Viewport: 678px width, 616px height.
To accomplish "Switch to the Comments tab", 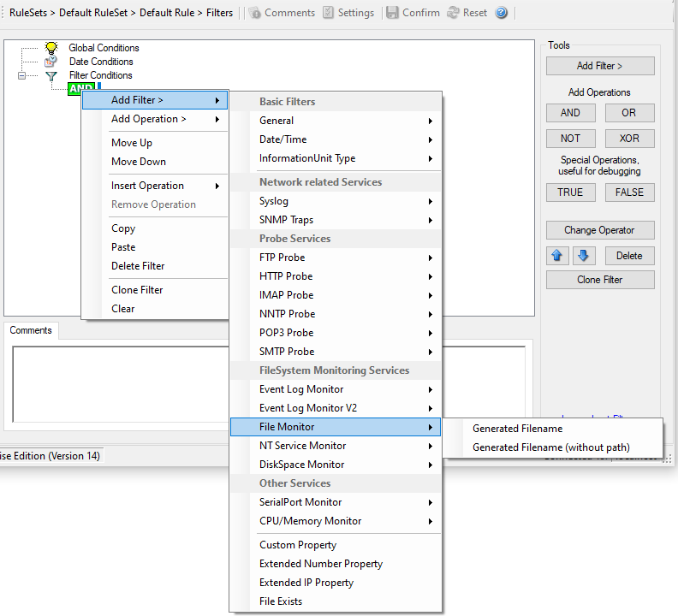I will (x=31, y=330).
